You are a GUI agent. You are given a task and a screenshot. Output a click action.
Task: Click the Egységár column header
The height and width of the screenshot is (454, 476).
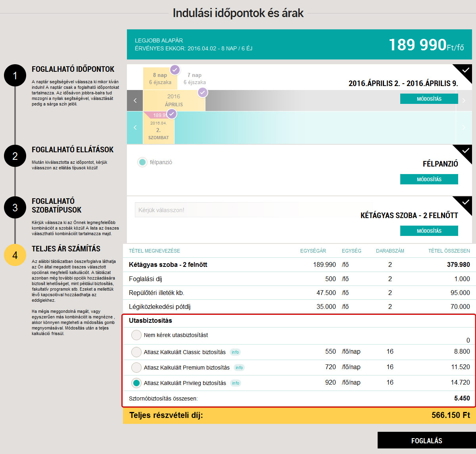tap(313, 251)
